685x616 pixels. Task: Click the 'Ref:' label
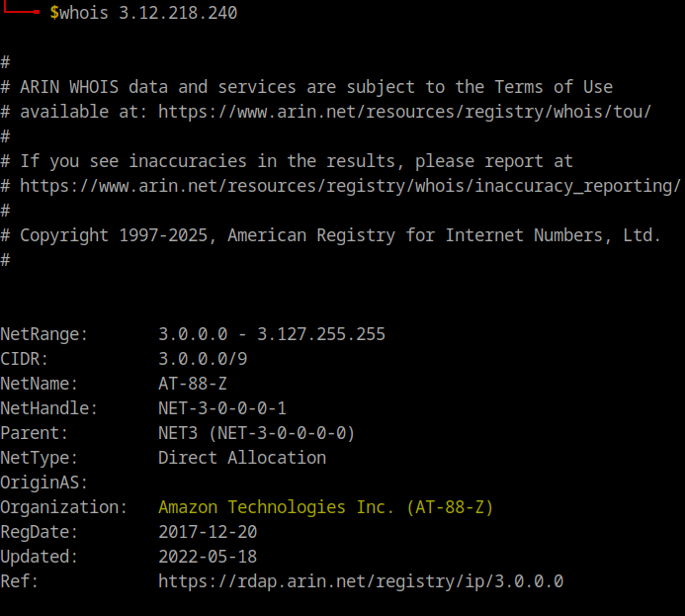[19, 581]
